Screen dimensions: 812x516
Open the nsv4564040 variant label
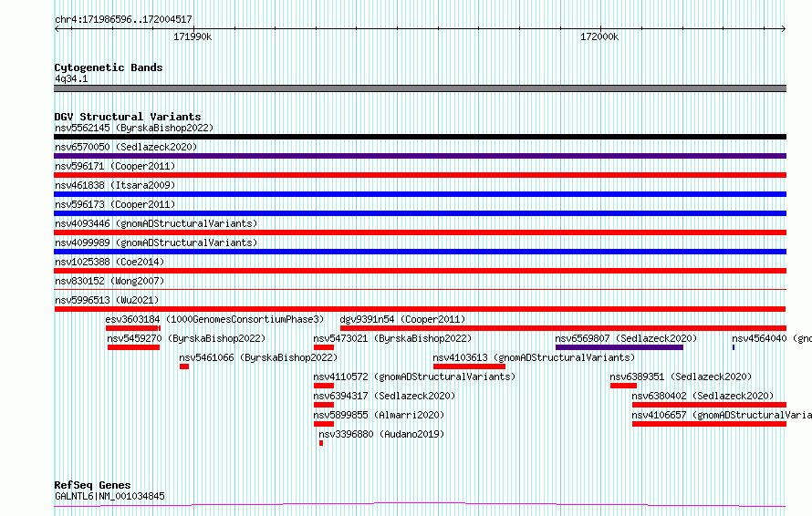click(x=772, y=338)
